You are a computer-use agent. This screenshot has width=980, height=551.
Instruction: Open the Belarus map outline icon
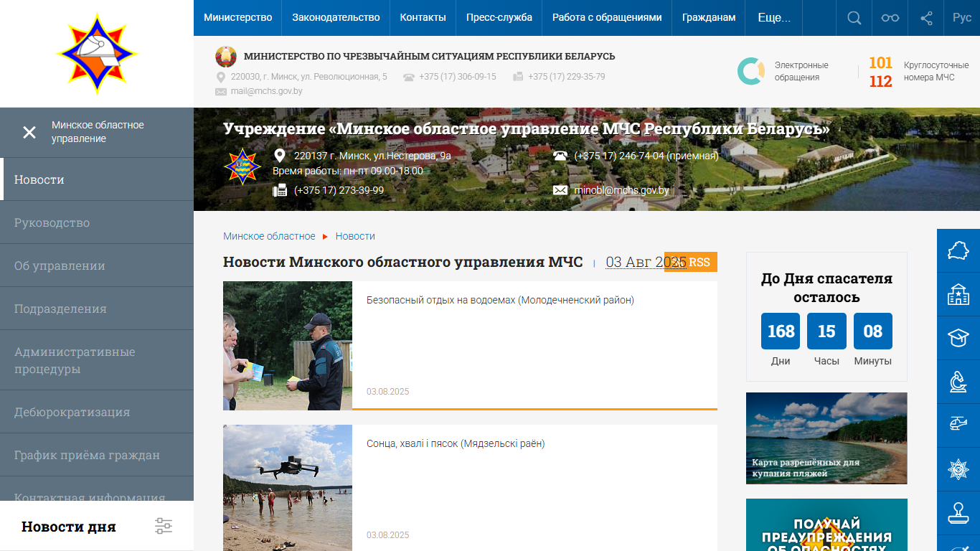coord(958,251)
